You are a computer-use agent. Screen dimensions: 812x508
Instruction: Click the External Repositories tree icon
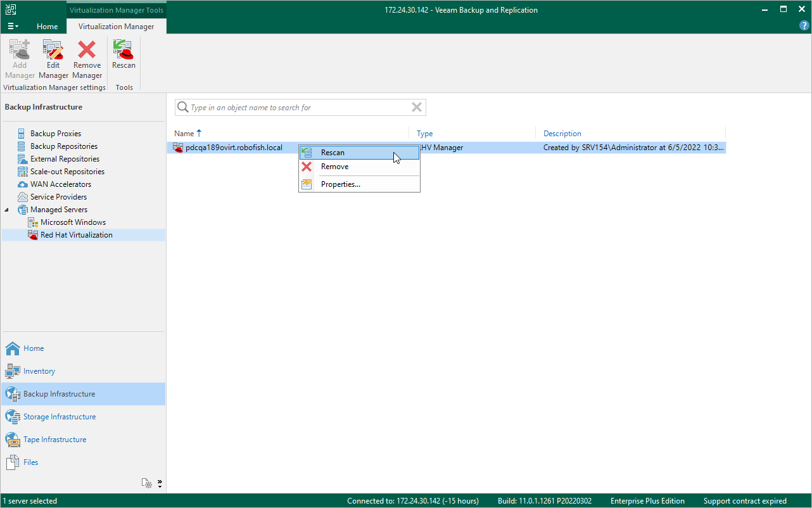[23, 159]
